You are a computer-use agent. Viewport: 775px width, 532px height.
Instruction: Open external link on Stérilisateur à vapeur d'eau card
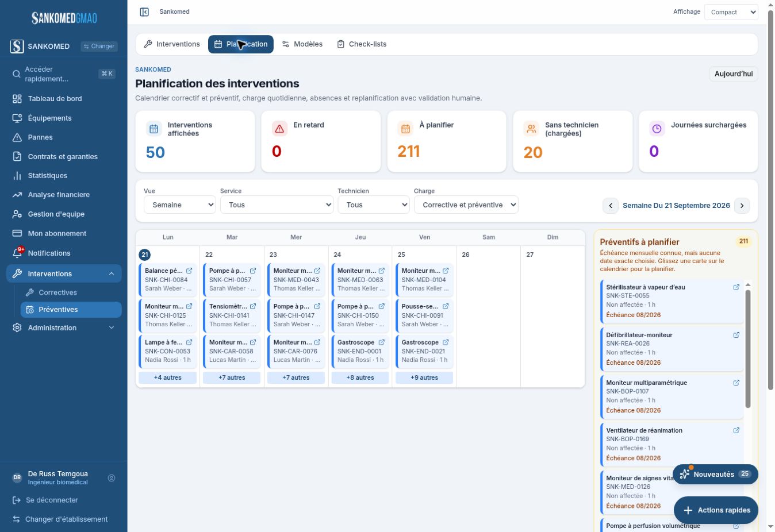click(x=736, y=287)
